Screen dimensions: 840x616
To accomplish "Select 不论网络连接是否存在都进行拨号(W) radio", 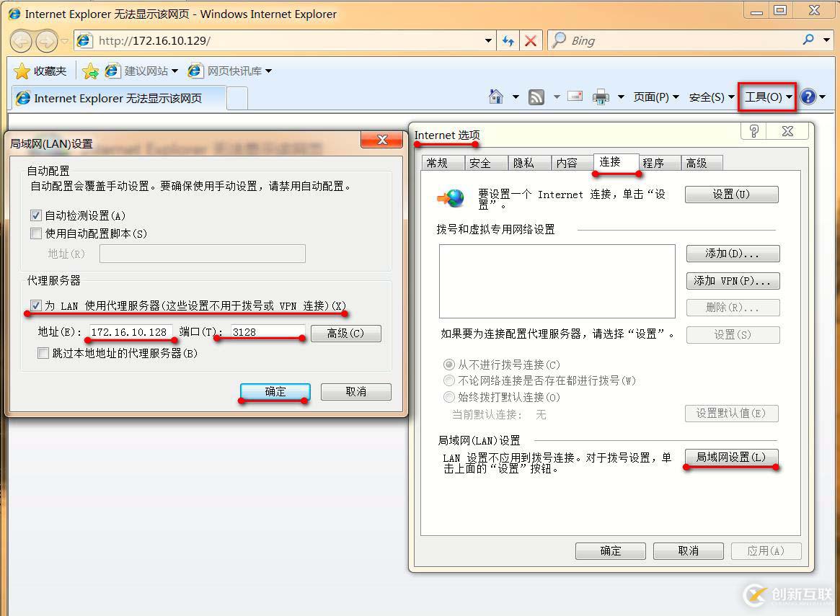I will pyautogui.click(x=449, y=380).
